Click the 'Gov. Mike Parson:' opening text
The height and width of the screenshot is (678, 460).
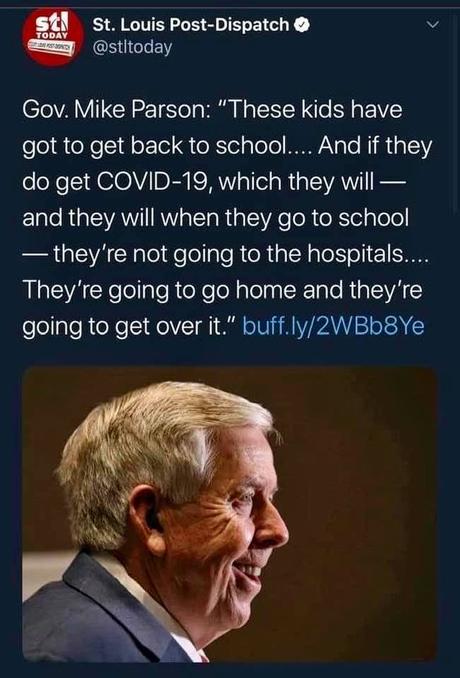click(x=117, y=110)
